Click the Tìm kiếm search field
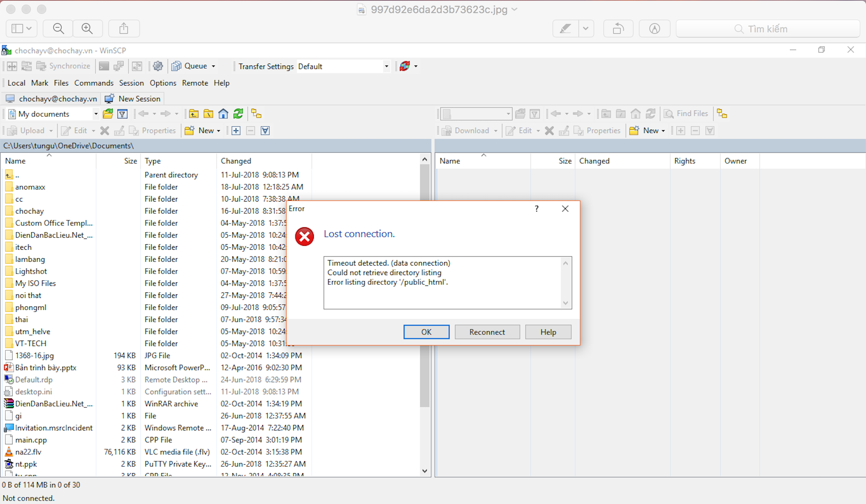 point(768,29)
